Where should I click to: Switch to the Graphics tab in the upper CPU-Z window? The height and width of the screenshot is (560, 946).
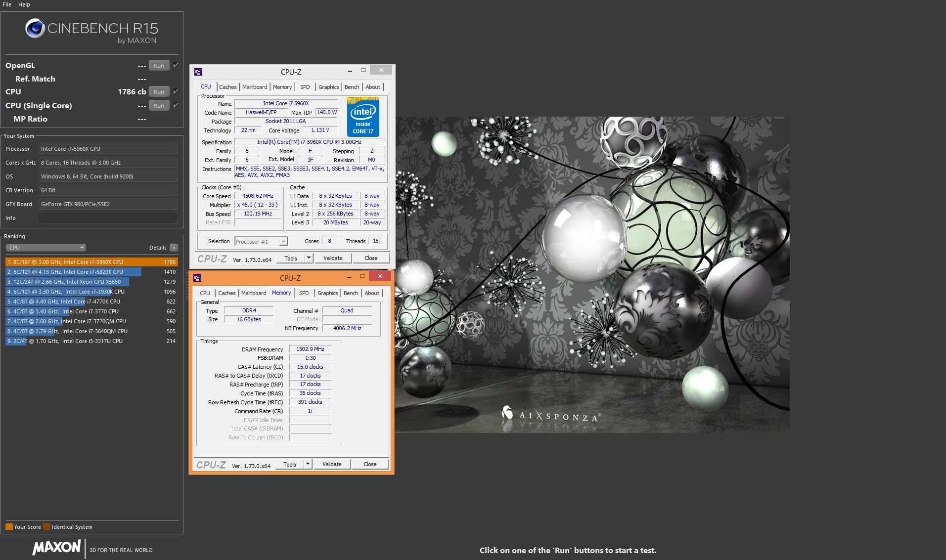coord(329,87)
